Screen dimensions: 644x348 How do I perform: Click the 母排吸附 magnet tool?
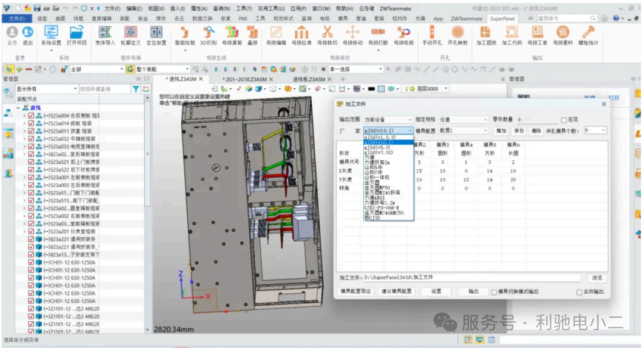click(403, 36)
